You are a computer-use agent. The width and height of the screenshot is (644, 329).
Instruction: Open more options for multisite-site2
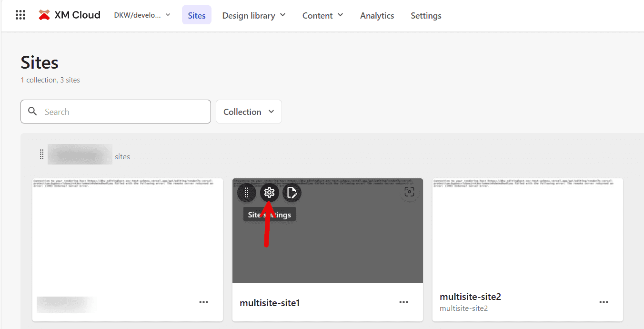(604, 302)
